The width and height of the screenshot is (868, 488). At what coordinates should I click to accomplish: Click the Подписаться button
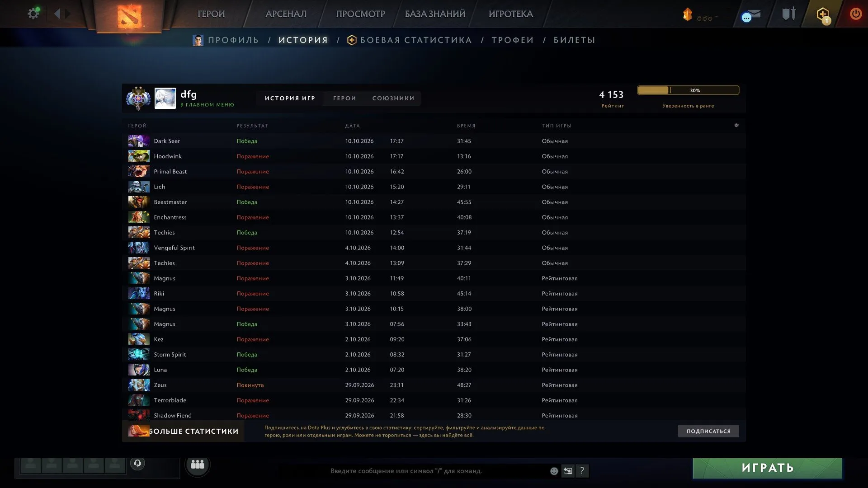708,431
